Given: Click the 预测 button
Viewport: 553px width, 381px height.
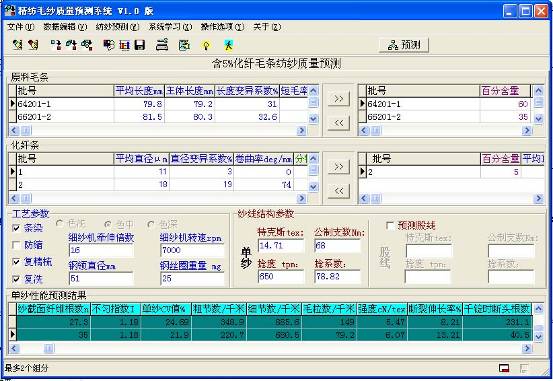Looking at the screenshot, I should coord(404,45).
